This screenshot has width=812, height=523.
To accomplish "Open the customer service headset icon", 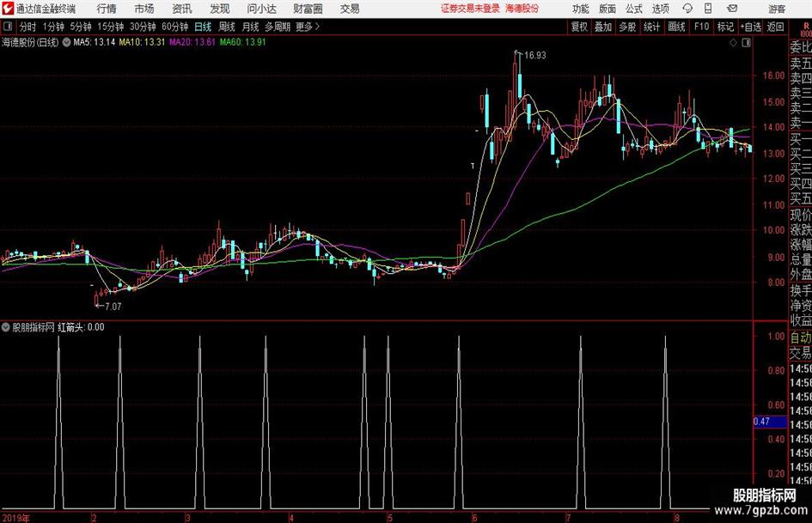I will click(x=687, y=9).
